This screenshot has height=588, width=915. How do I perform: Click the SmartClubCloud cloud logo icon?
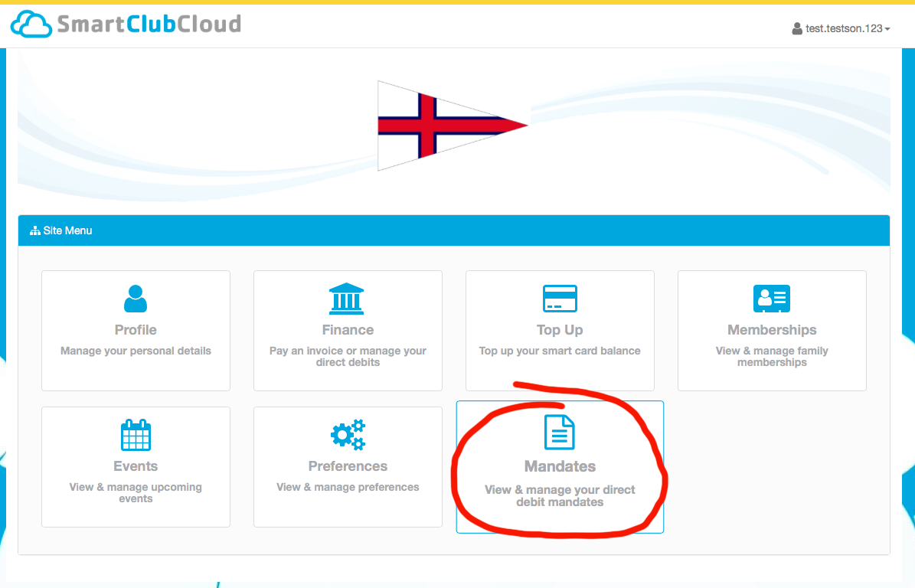click(31, 24)
